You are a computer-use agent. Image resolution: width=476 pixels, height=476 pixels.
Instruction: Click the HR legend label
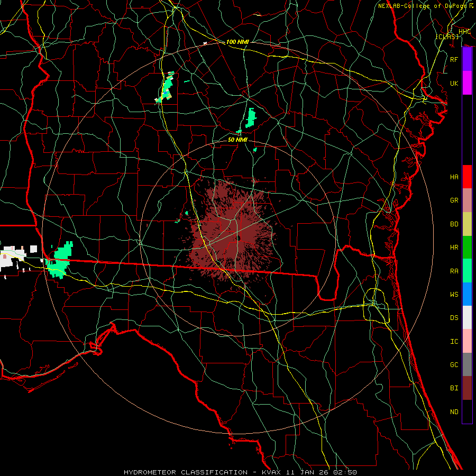(454, 248)
